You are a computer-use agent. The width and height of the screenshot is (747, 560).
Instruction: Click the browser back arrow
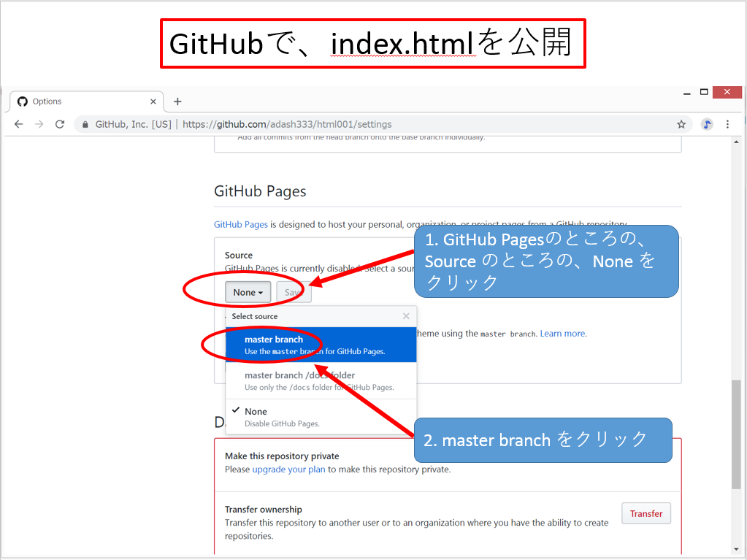(x=18, y=124)
